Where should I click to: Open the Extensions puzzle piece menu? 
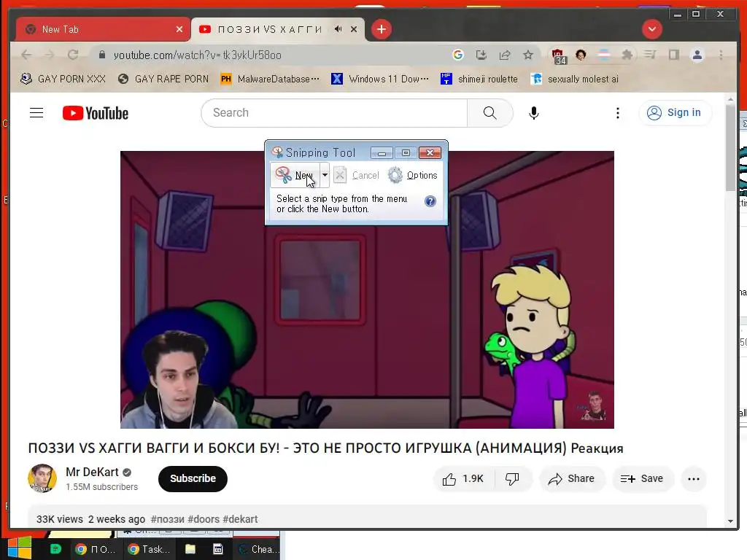[x=627, y=55]
